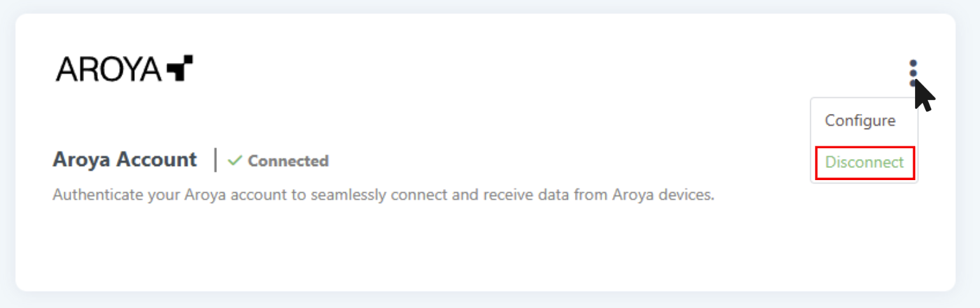This screenshot has height=308, width=980.
Task: Click the Aroya Account heading
Action: pos(125,160)
